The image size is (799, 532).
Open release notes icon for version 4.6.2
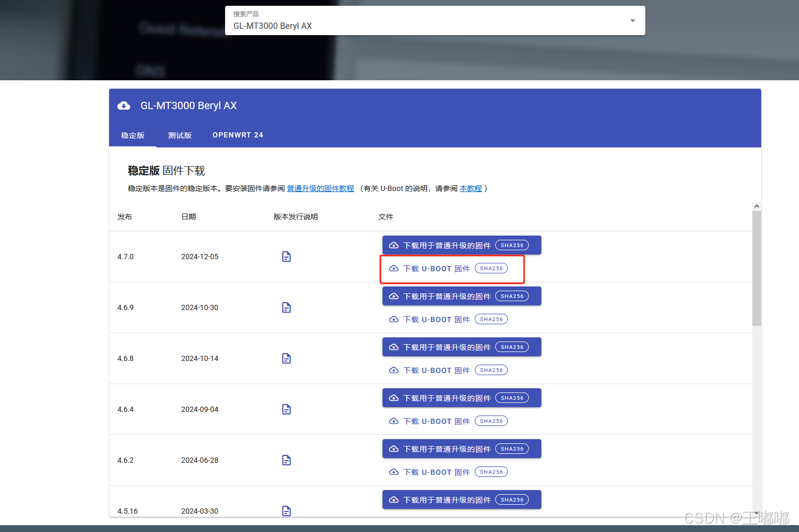coord(286,460)
